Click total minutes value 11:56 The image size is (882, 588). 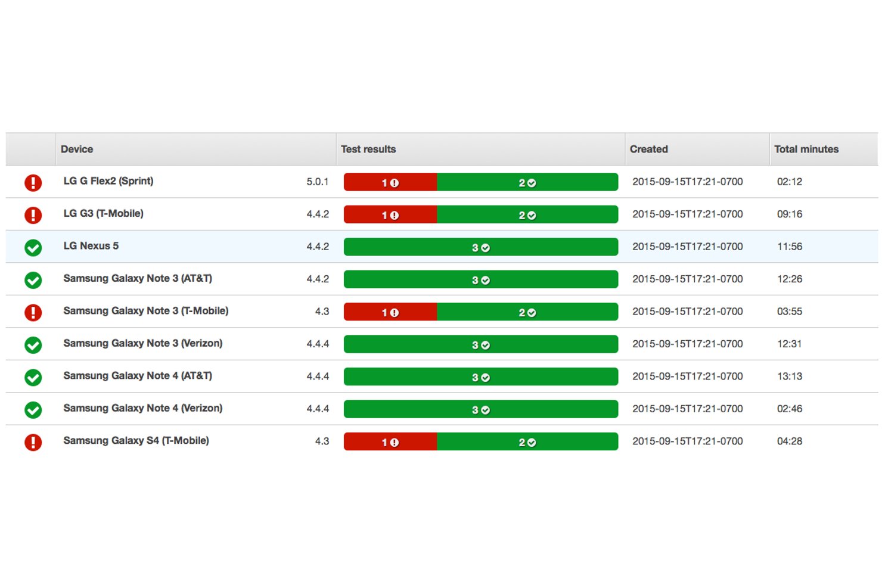pos(790,247)
